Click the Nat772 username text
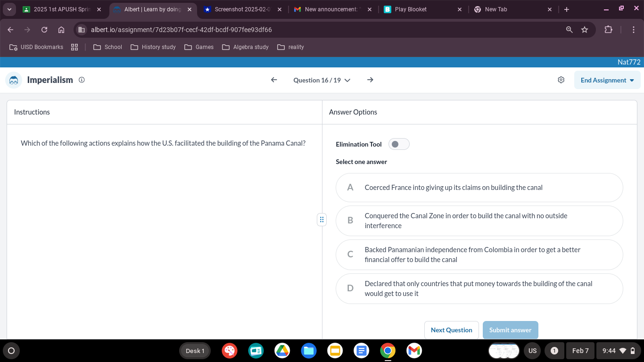Screen dimensions: 644x362 (x=629, y=62)
